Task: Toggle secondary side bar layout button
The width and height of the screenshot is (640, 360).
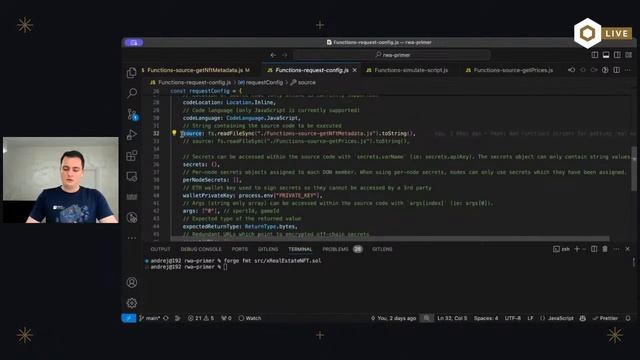Action: click(x=617, y=55)
